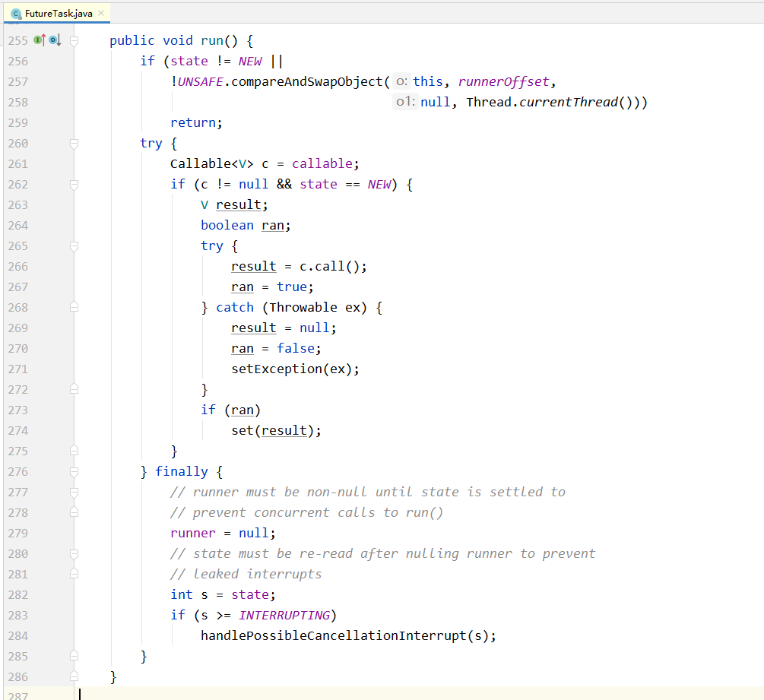764x700 pixels.
Task: Collapse the finally block at line 276
Action: click(74, 471)
